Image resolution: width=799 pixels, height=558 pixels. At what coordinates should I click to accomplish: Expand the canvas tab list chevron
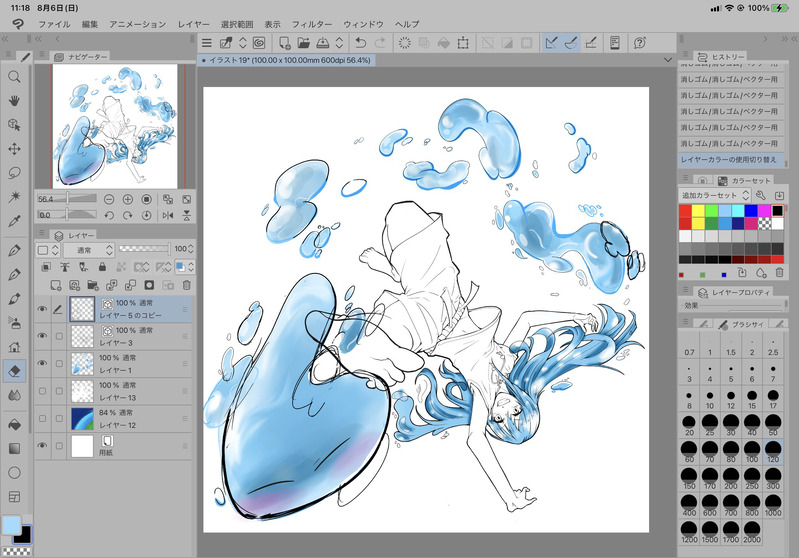(x=668, y=60)
